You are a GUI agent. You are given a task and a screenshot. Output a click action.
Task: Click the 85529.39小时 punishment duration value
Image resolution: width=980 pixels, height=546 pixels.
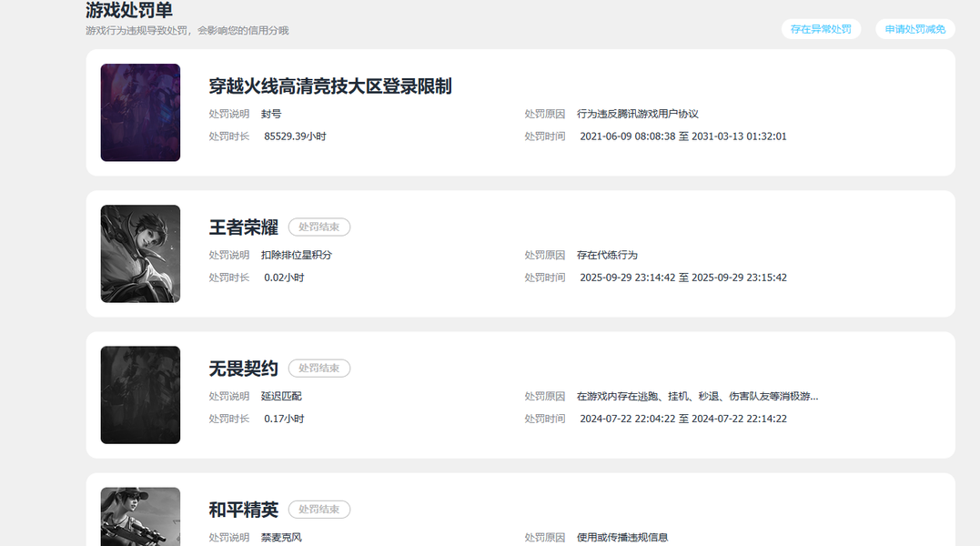coord(295,136)
